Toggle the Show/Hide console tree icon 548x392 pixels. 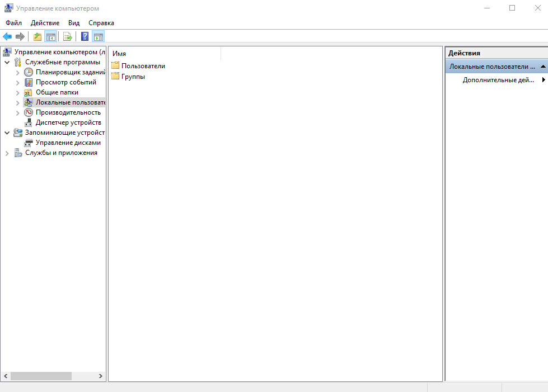tap(51, 36)
